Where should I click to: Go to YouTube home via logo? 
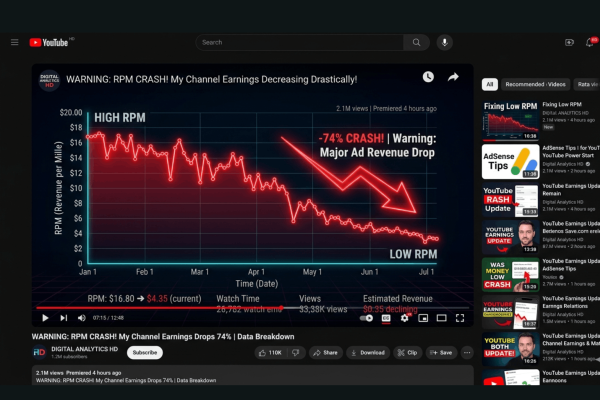click(x=49, y=42)
